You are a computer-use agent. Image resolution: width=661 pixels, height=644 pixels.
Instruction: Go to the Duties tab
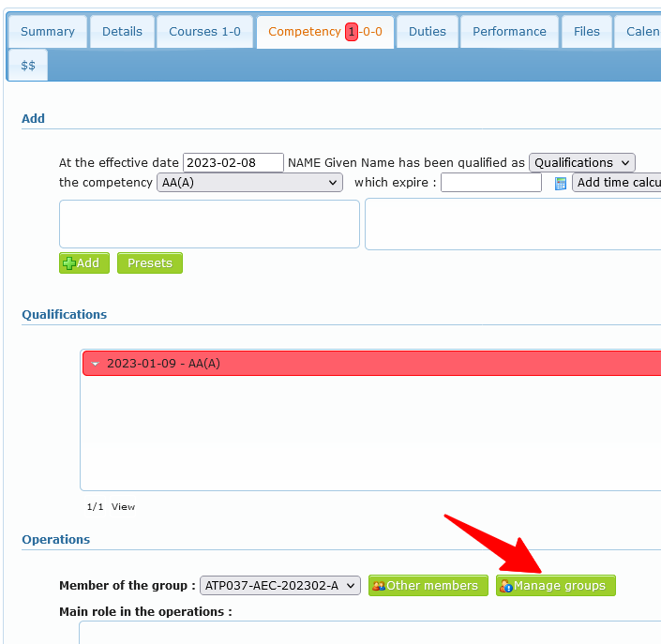click(427, 32)
